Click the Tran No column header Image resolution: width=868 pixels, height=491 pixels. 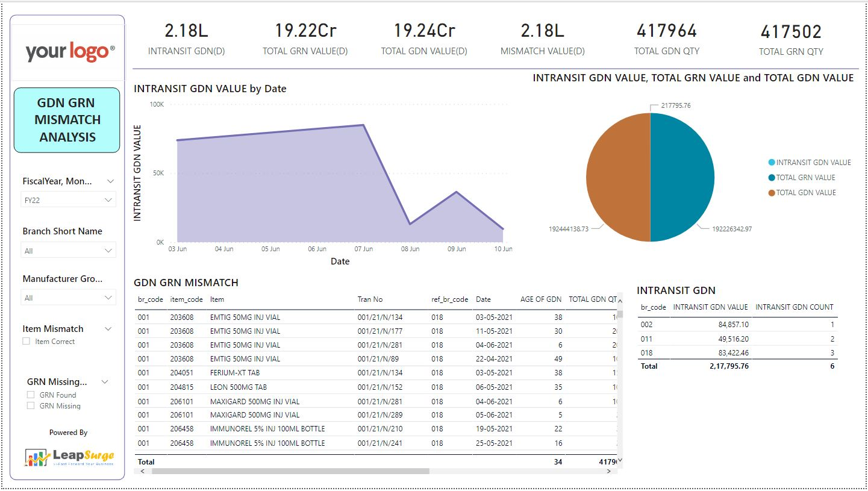(x=370, y=299)
